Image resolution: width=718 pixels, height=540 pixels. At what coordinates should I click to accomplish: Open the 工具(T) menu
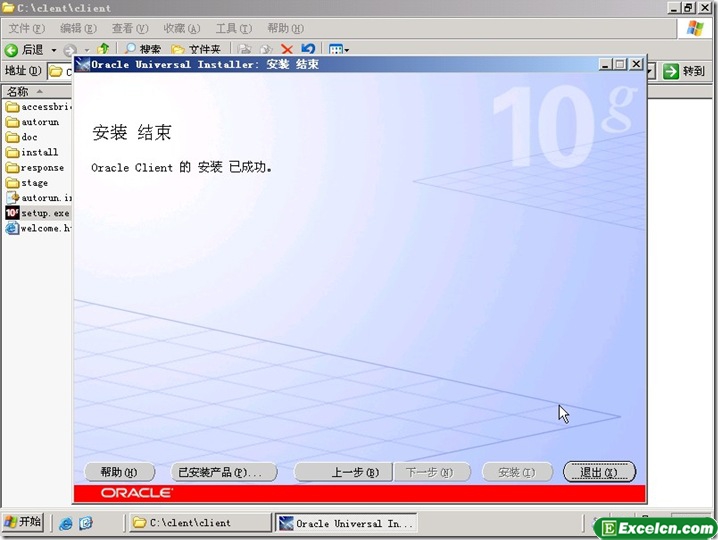(234, 28)
